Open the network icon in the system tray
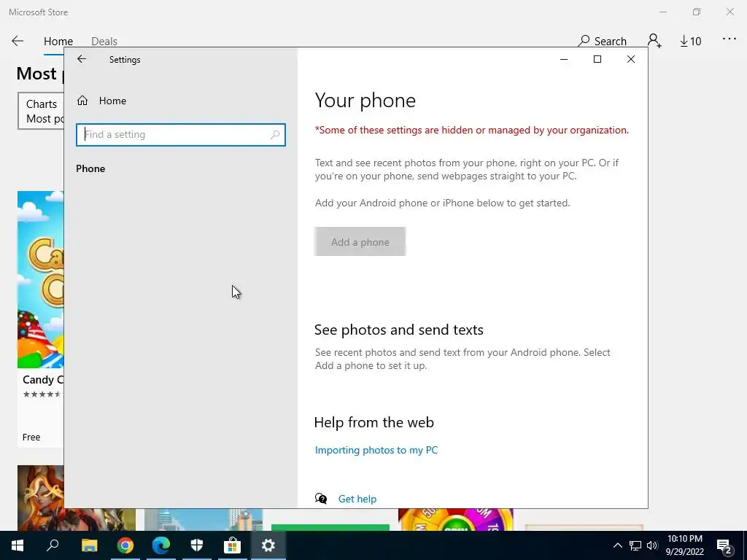Image resolution: width=747 pixels, height=560 pixels. [635, 545]
